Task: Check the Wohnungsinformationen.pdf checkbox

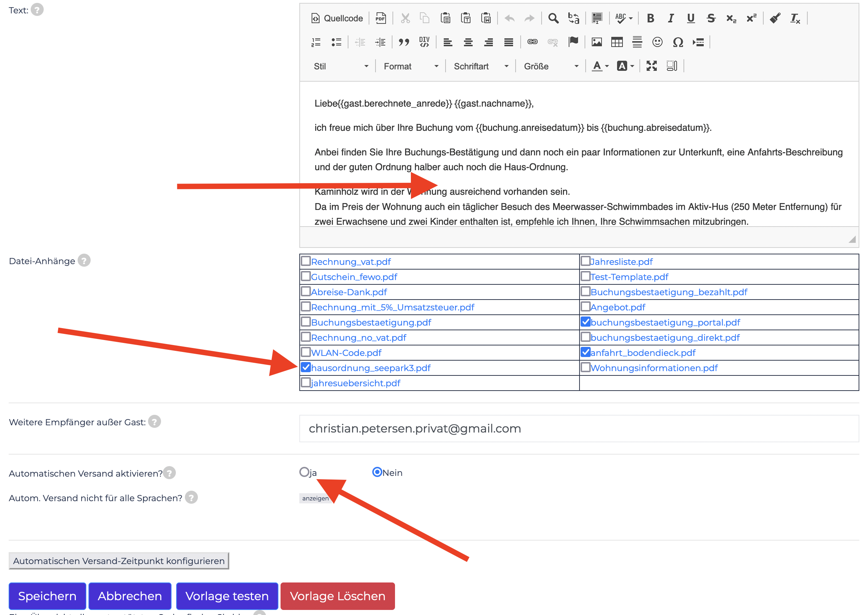Action: (x=585, y=367)
